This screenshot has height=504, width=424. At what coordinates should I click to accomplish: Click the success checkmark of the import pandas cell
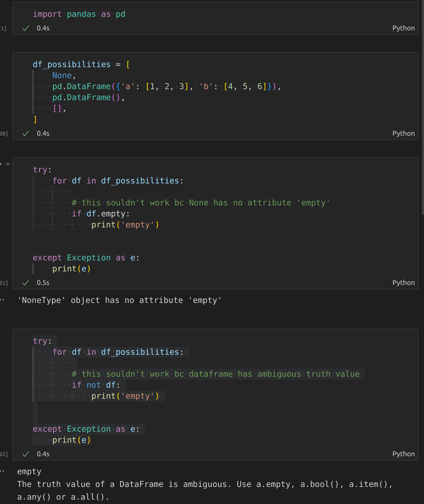[x=26, y=28]
